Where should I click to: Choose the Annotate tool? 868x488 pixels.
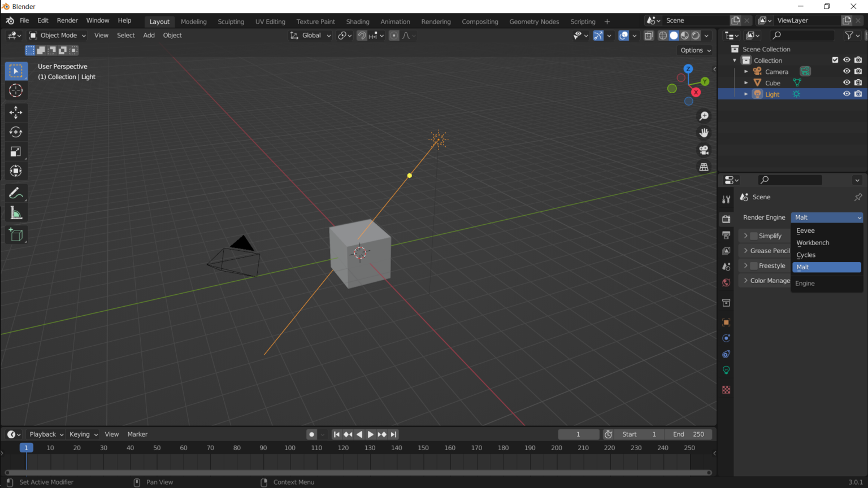coord(16,193)
